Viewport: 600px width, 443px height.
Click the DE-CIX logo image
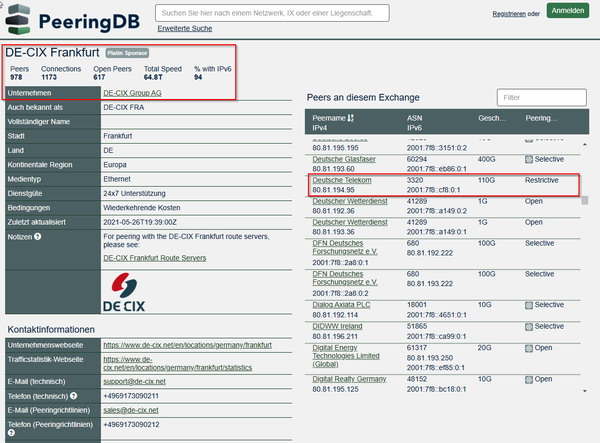(x=124, y=292)
